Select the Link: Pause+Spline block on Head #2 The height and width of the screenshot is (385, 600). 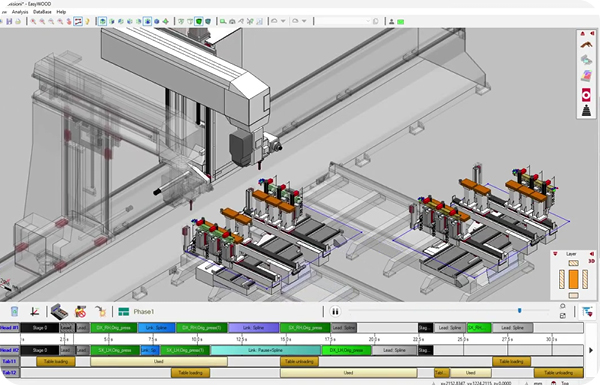tap(266, 350)
